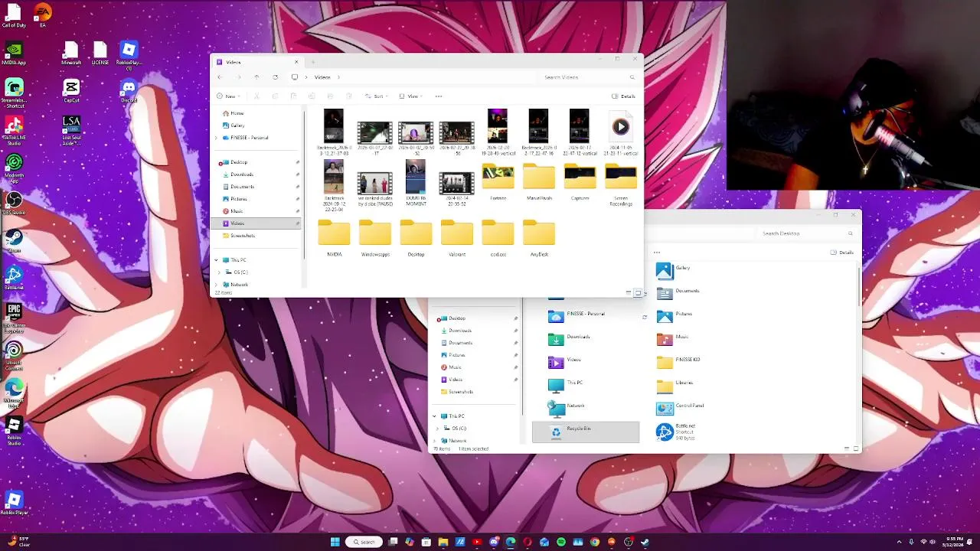Toggle the Details pane in the Videos window
The height and width of the screenshot is (551, 980).
coord(623,96)
